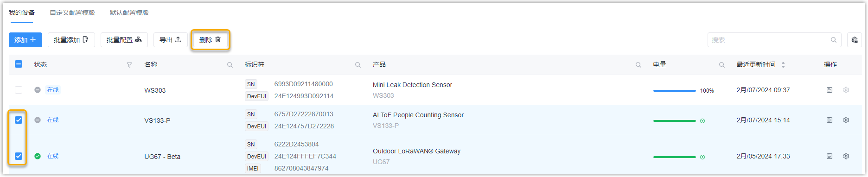Click the 删除 delete button
The width and height of the screenshot is (868, 177).
click(210, 40)
